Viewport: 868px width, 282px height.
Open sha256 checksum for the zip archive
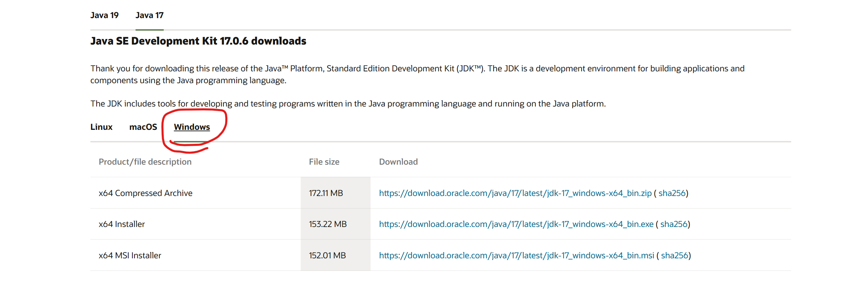pyautogui.click(x=672, y=193)
